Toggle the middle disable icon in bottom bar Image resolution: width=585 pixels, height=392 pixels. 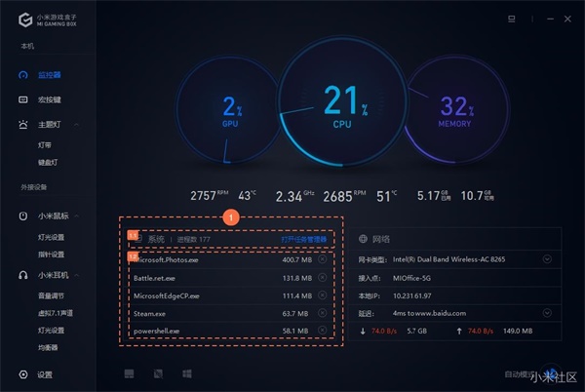click(x=158, y=373)
